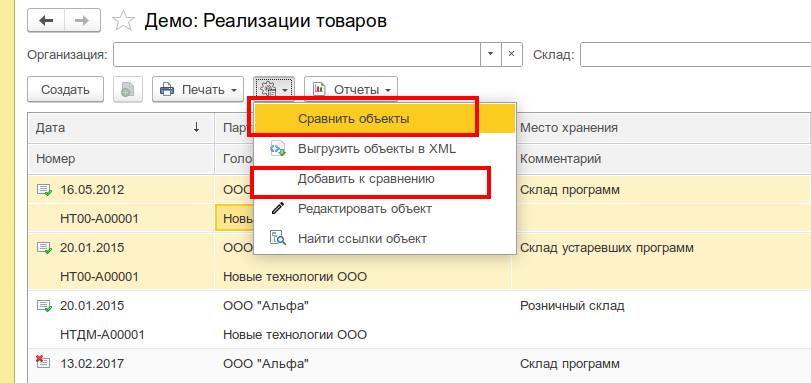Choose Редактировать объект menu item
The width and height of the screenshot is (811, 383).
coord(384,209)
